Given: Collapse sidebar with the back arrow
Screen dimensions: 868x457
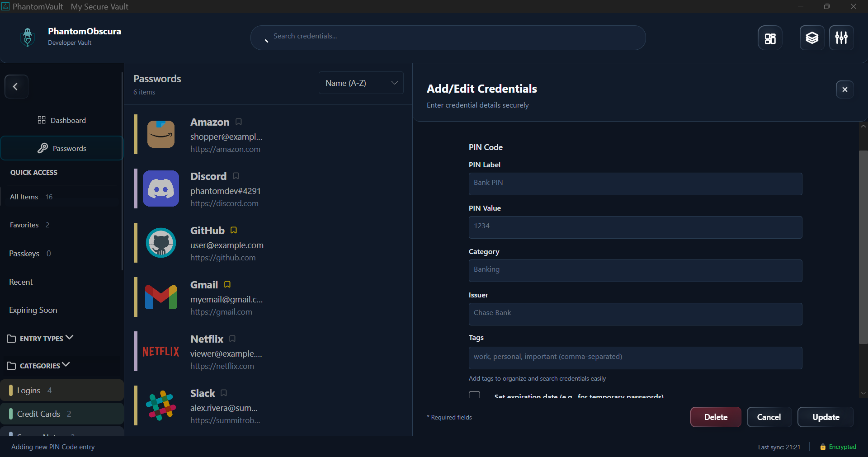Looking at the screenshot, I should (16, 86).
